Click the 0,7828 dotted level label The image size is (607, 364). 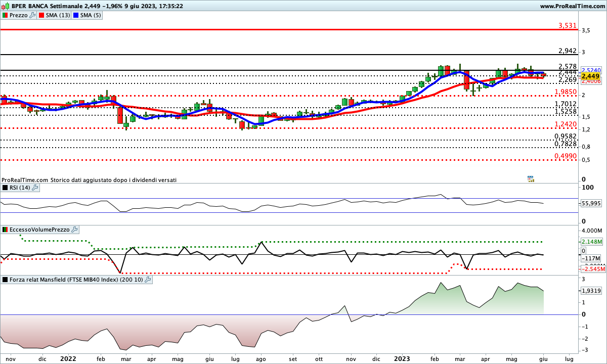(x=566, y=144)
